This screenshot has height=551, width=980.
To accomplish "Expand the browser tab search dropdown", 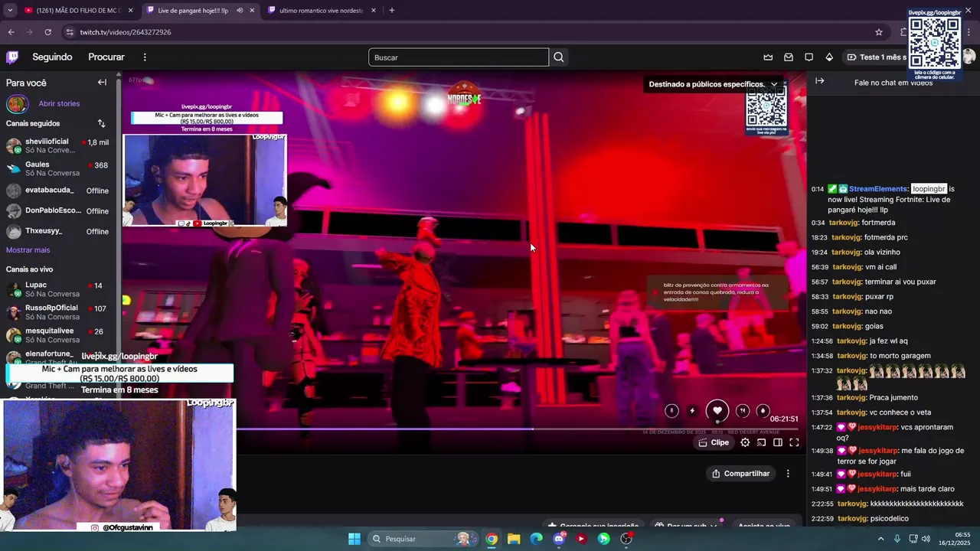I will [x=10, y=11].
